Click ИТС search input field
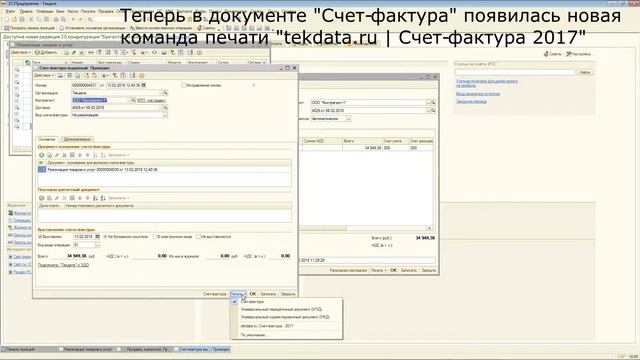Image resolution: width=640 pixels, height=360 pixels. (515, 72)
